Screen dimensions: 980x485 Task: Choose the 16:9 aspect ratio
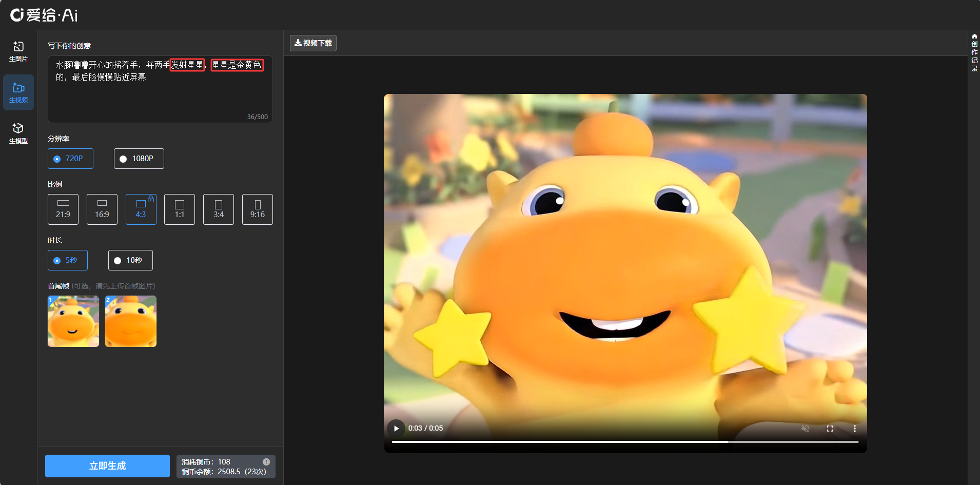(102, 209)
